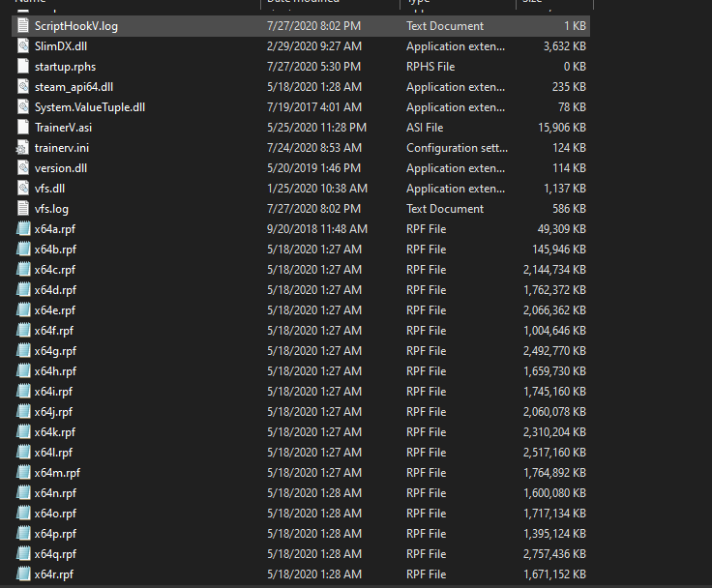Image resolution: width=712 pixels, height=588 pixels.
Task: Click the SlimDX.dll file icon
Action: pos(24,46)
